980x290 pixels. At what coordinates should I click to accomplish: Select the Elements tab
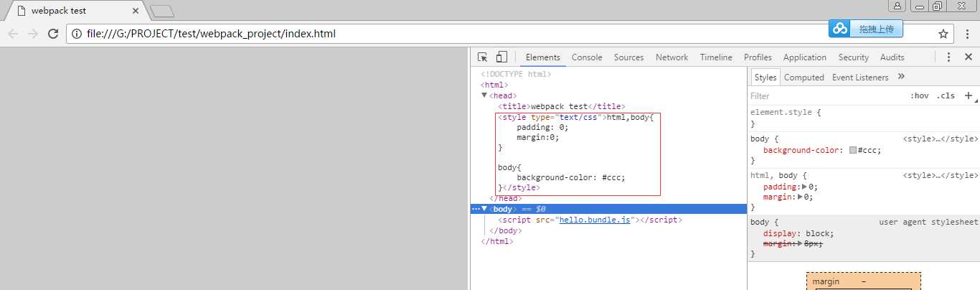543,57
